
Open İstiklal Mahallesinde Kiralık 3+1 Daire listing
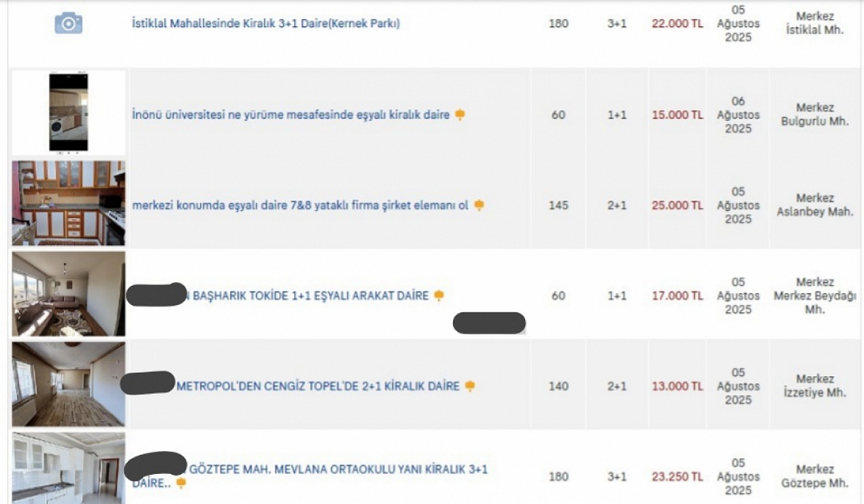point(266,23)
